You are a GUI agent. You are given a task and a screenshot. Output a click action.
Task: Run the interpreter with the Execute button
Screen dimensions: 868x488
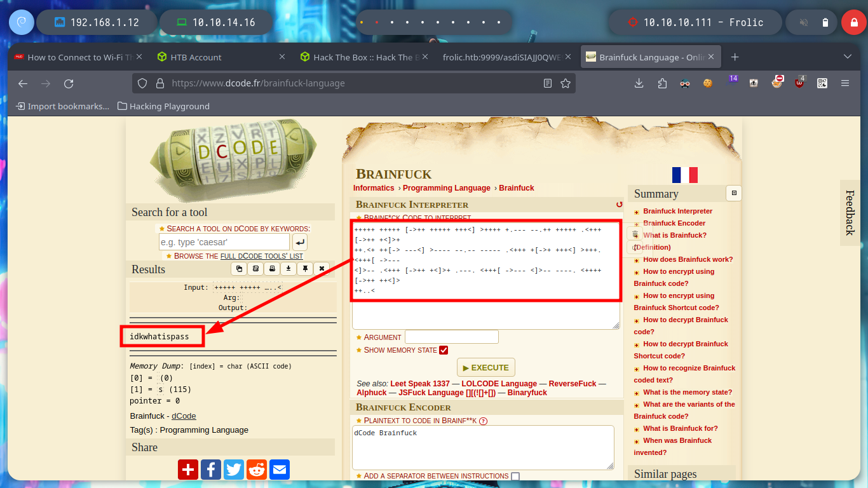coord(486,367)
